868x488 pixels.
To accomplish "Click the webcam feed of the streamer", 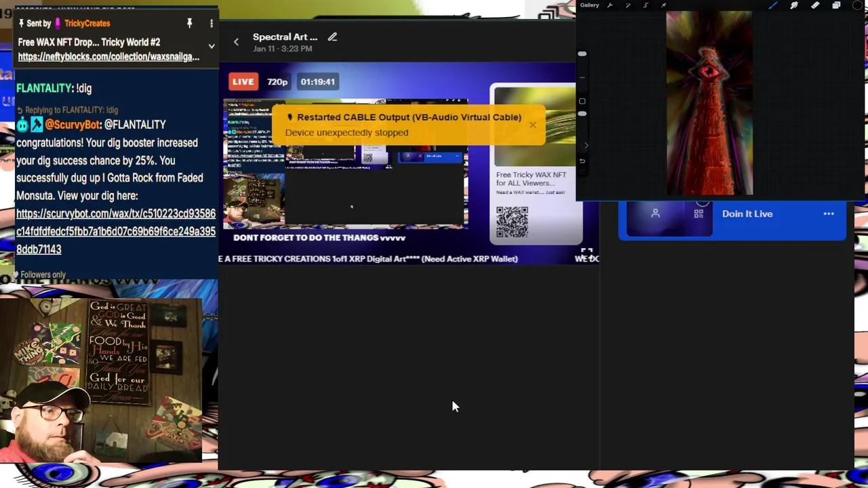I will click(x=100, y=381).
